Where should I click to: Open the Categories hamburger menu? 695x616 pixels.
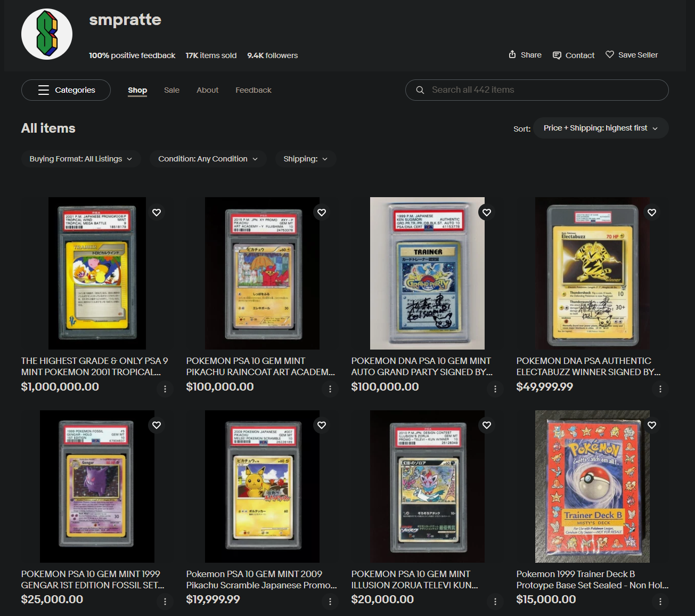tap(66, 90)
